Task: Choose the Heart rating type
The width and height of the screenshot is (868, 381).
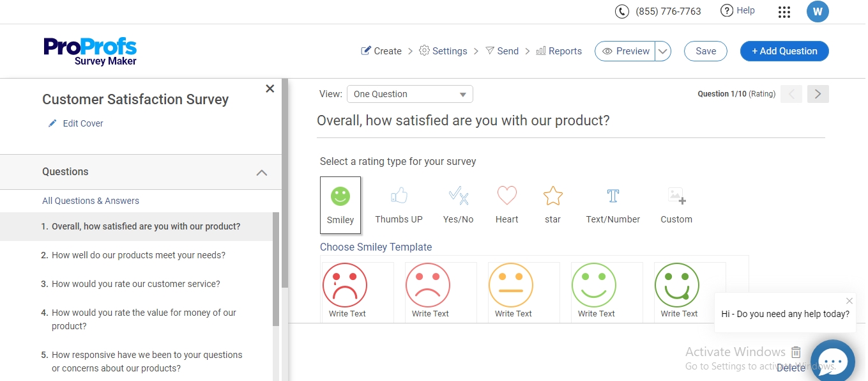Action: [506, 203]
